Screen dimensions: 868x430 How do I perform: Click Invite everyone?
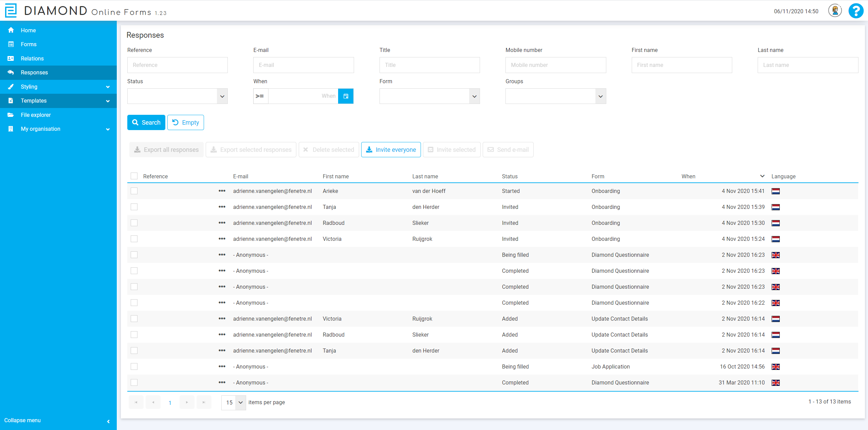click(391, 149)
